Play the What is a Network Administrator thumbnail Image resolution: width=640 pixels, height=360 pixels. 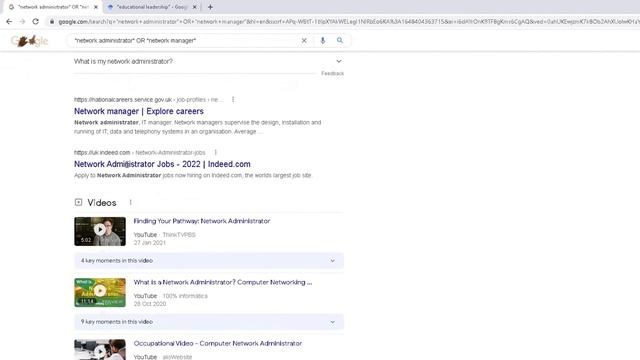click(100, 293)
